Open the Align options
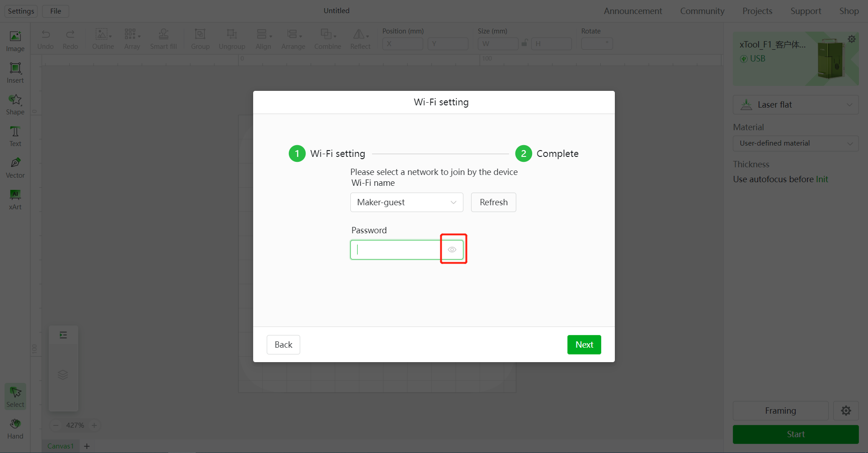 click(264, 39)
